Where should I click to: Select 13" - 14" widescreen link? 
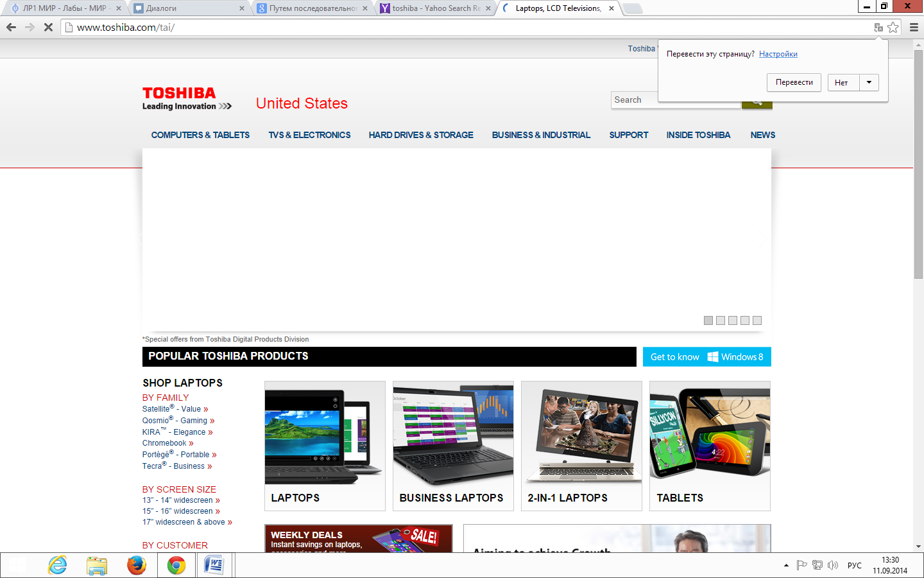coord(182,500)
